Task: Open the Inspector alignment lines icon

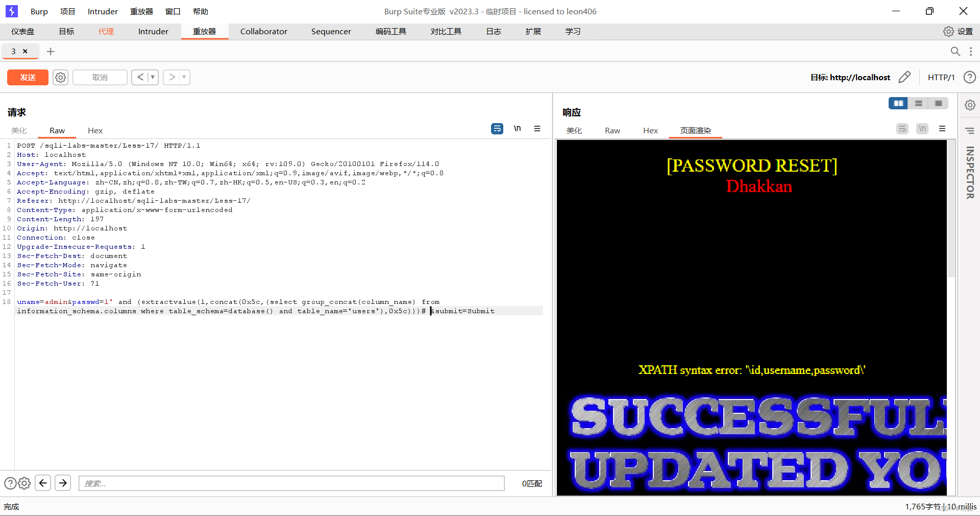Action: [970, 131]
